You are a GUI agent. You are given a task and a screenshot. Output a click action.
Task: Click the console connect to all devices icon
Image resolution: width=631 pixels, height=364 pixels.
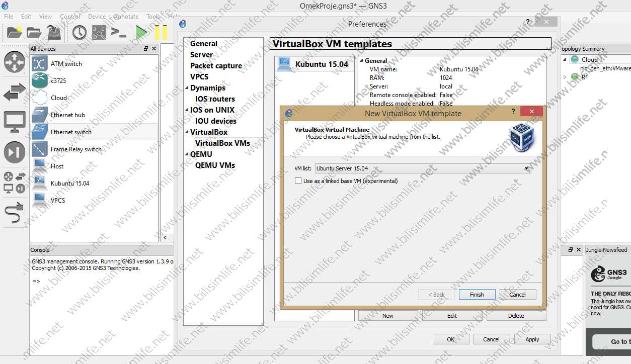pos(118,33)
